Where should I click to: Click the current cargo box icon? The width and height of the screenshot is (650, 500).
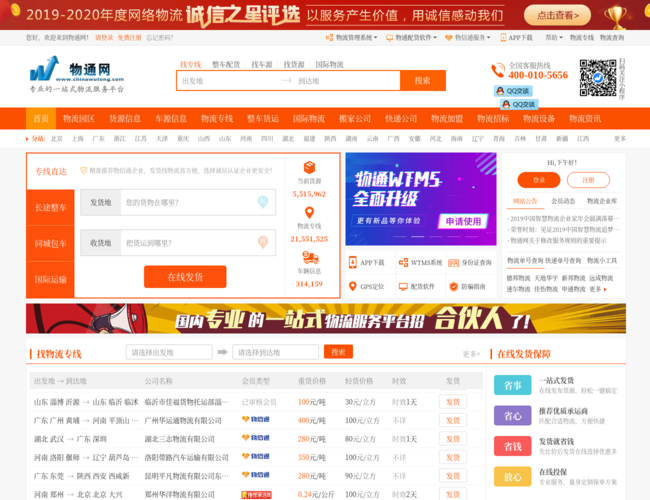309,167
